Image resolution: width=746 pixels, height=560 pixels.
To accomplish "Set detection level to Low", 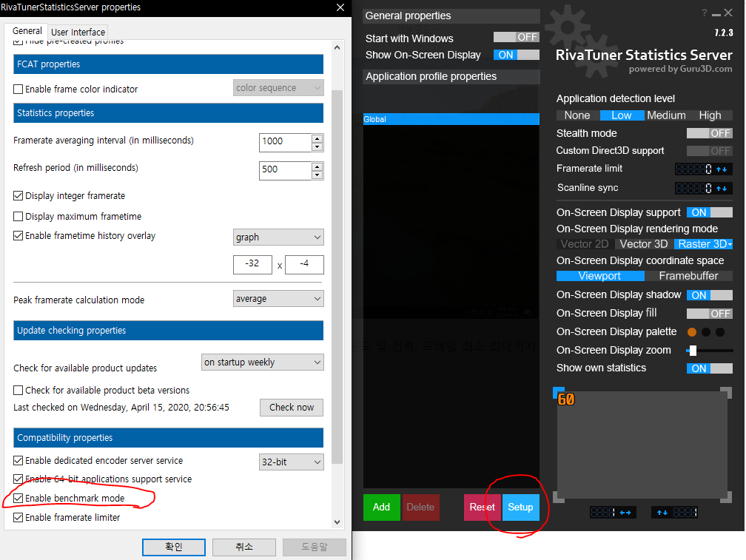I will [x=622, y=115].
